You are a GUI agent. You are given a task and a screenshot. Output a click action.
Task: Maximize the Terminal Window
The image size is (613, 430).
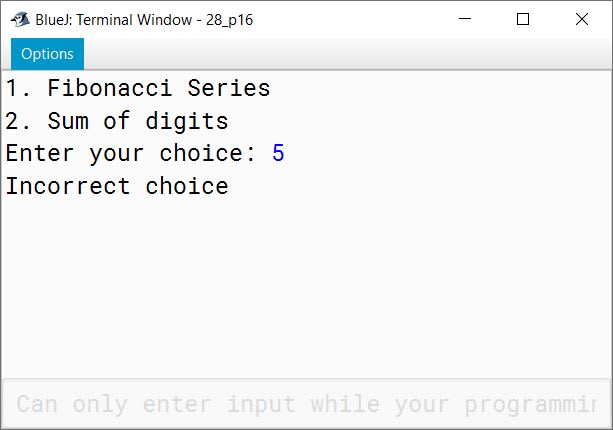tap(523, 19)
